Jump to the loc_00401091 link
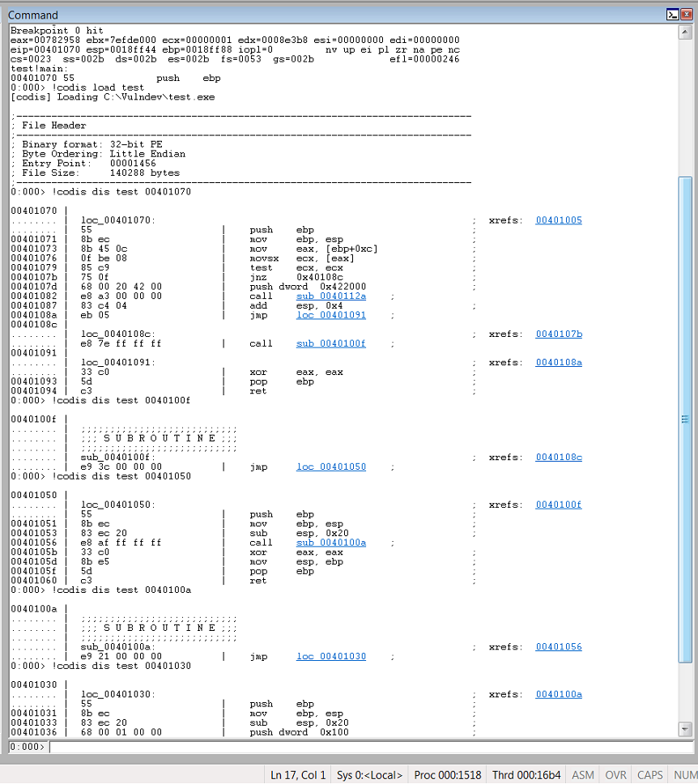Image resolution: width=698 pixels, height=784 pixels. click(x=331, y=315)
